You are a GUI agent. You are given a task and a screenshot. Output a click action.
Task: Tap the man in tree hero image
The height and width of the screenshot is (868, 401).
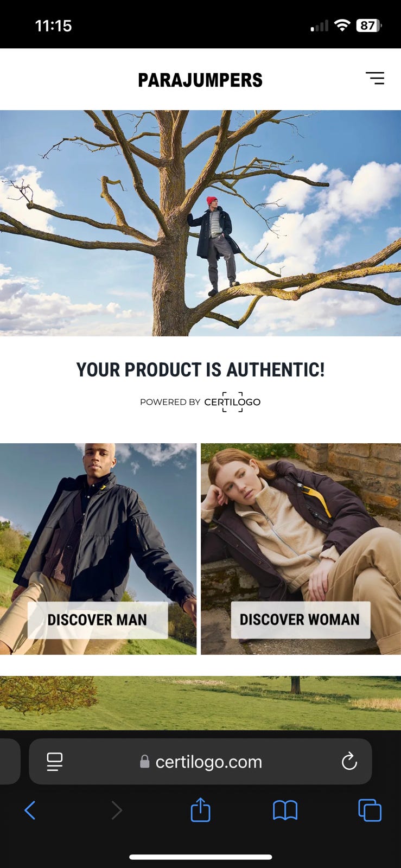tap(200, 223)
